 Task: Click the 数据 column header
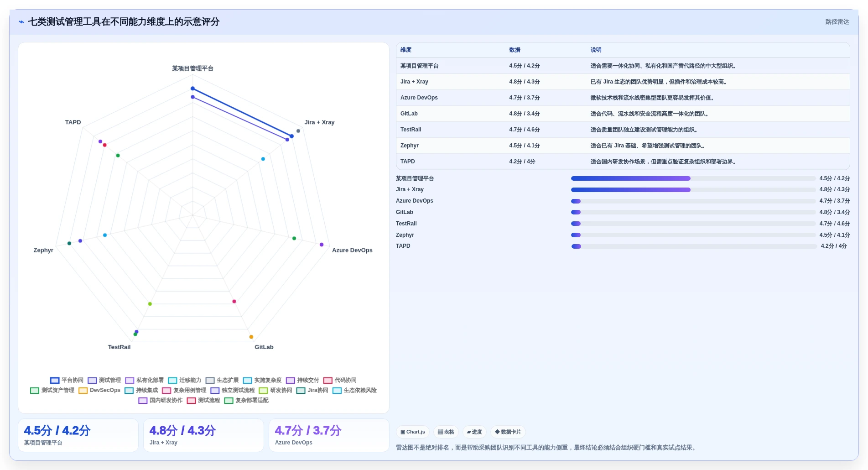tap(515, 50)
